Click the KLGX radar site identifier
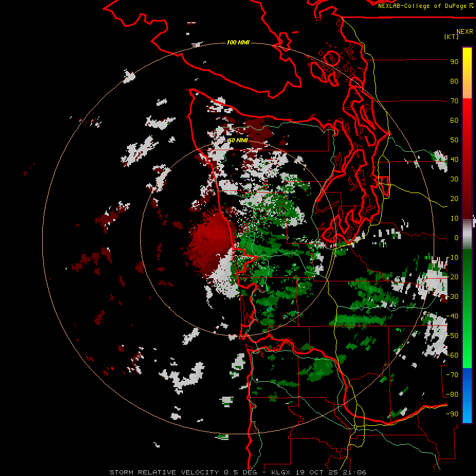This screenshot has height=476, width=476. click(281, 472)
